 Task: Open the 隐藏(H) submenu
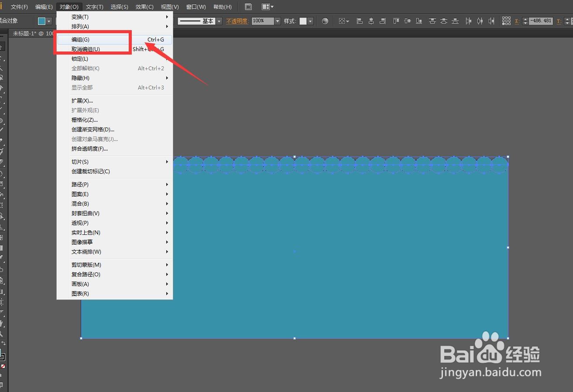tap(115, 78)
